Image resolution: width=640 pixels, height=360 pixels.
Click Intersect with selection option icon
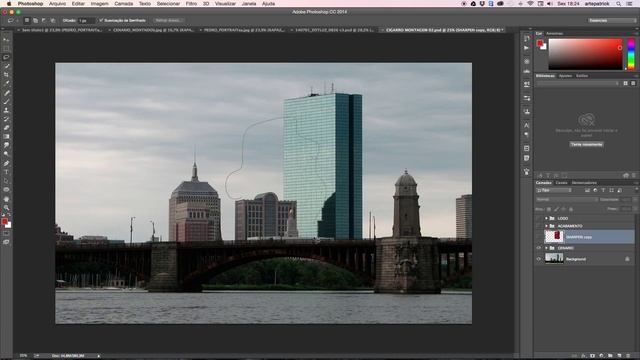pyautogui.click(x=53, y=20)
